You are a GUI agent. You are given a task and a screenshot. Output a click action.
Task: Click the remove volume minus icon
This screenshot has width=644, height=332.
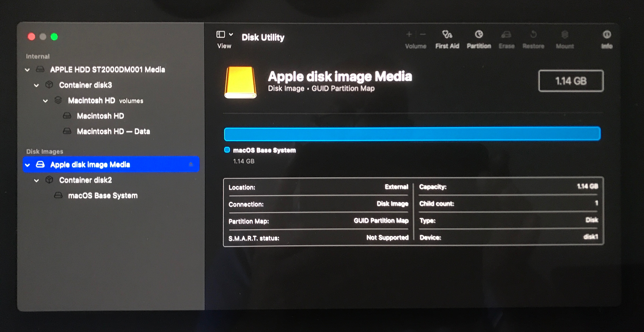coord(423,34)
